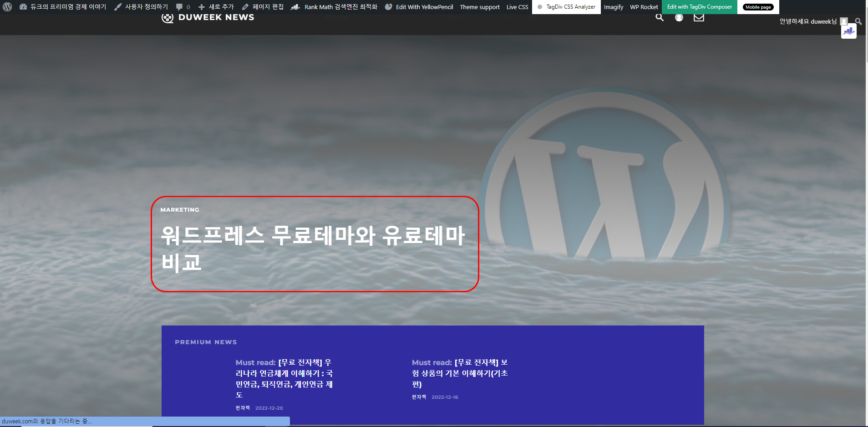Open TagDiv CSS Analyzer
868x427 pixels.
coord(567,7)
